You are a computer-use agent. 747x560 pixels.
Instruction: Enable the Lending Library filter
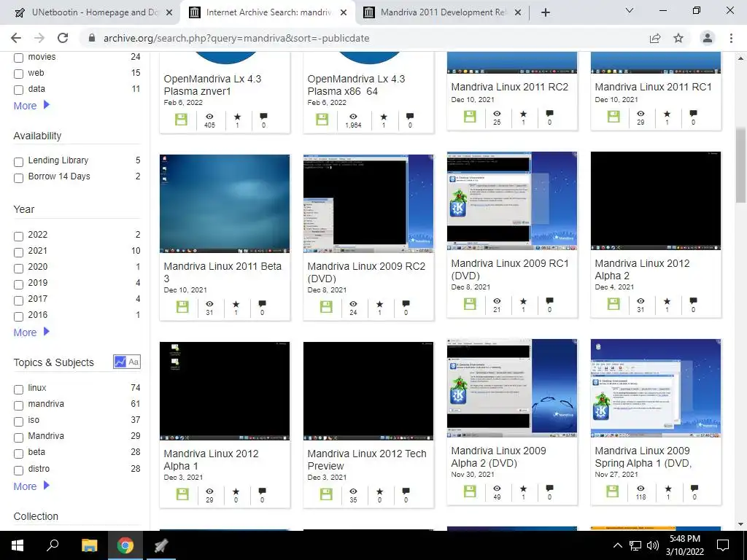18,162
